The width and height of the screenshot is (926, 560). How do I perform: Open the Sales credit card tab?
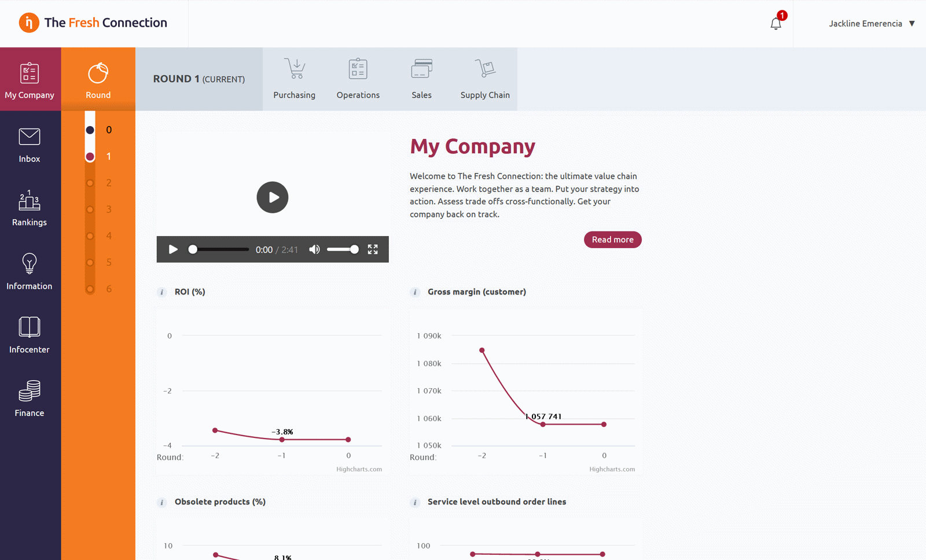(422, 79)
